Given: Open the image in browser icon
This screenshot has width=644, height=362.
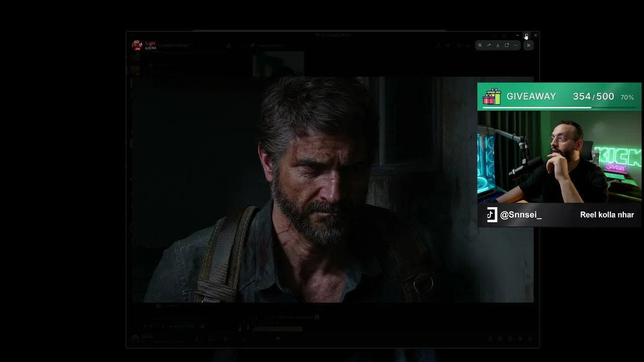Looking at the screenshot, I should coord(507,45).
